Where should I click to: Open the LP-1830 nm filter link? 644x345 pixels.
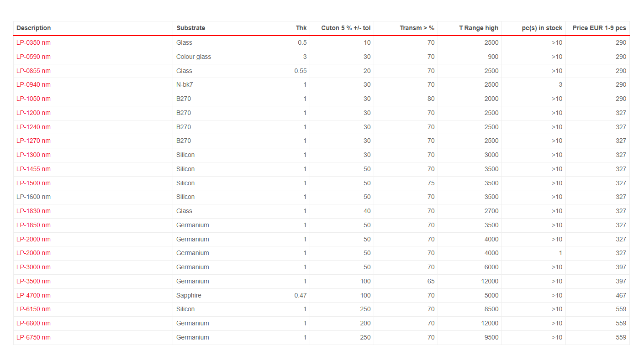pos(33,211)
